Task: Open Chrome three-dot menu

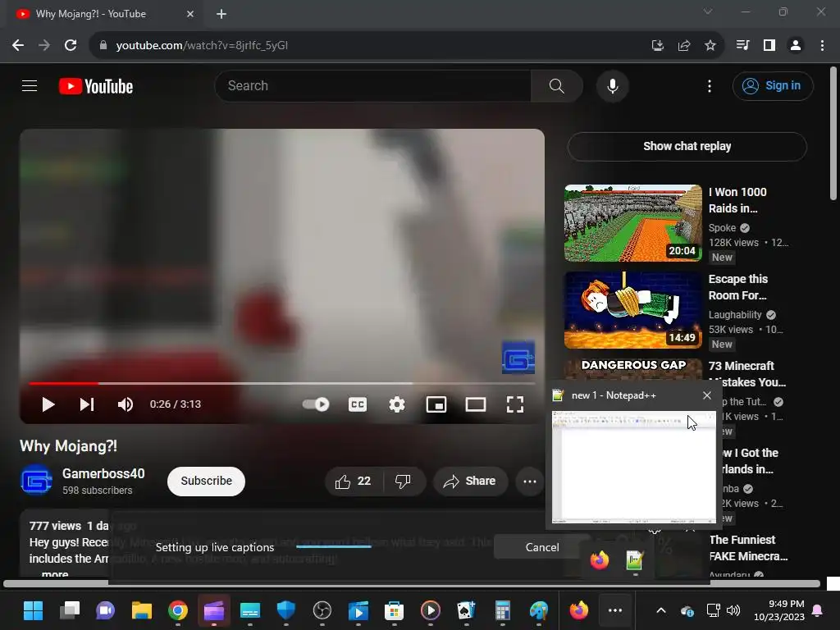Action: 822,46
